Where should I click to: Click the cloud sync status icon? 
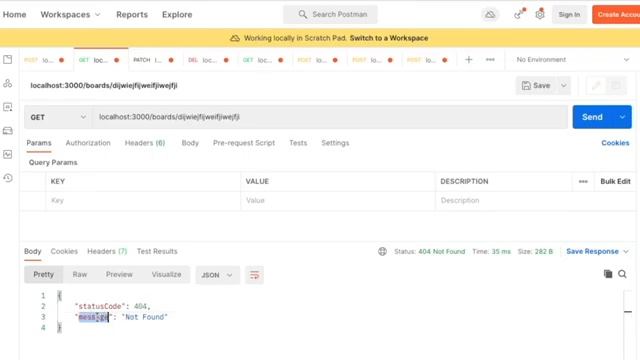coord(490,15)
